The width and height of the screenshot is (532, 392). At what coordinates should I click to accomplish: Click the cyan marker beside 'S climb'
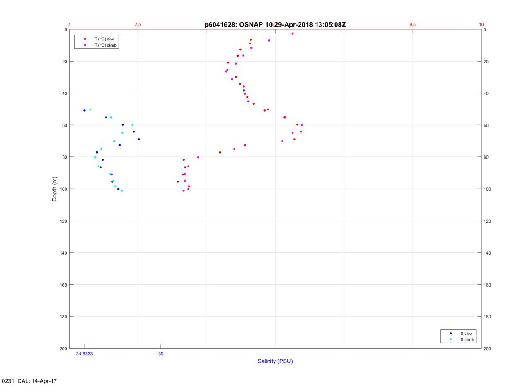[450, 340]
